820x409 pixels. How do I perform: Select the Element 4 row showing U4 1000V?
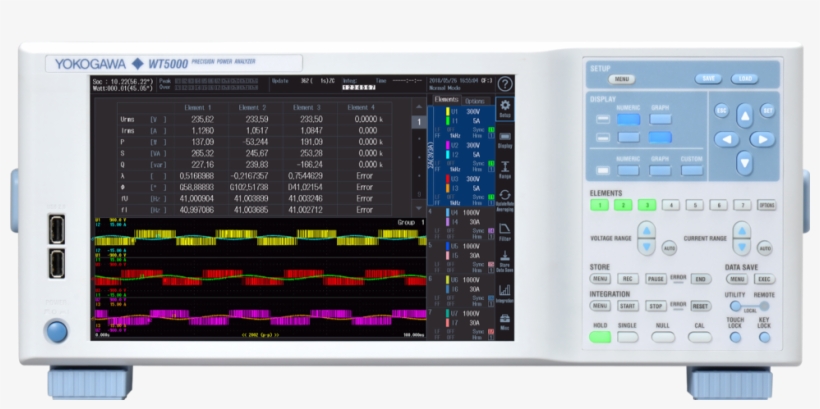pos(461,223)
